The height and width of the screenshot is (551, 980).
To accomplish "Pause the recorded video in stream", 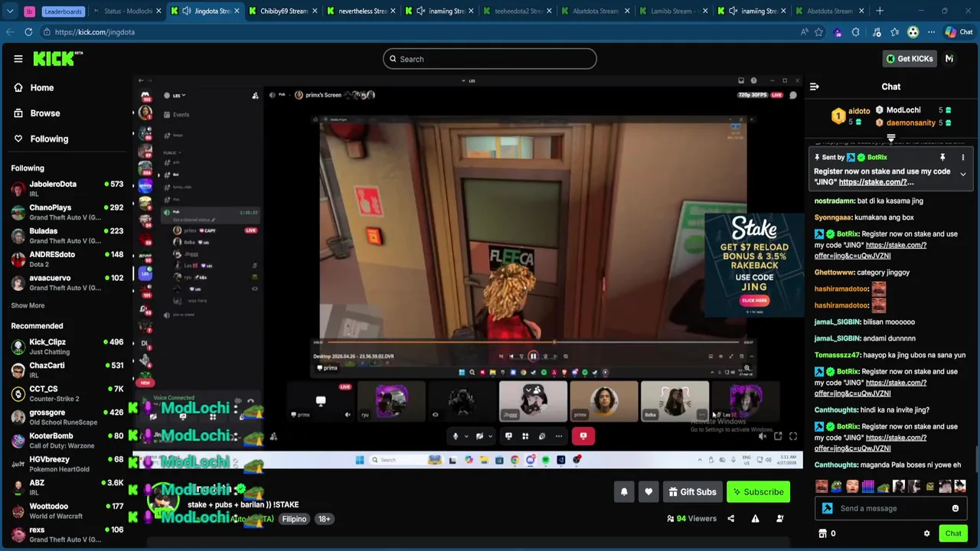I will coord(533,356).
